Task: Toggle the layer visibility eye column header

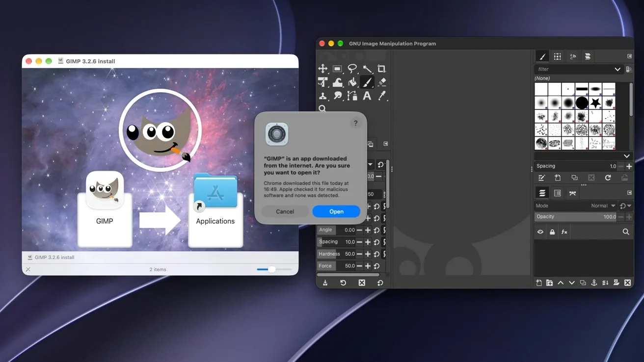Action: coord(540,232)
